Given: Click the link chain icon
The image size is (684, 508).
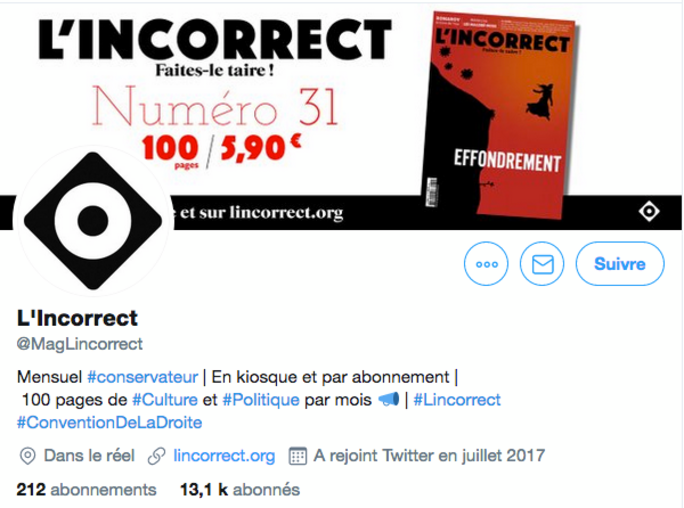Looking at the screenshot, I should pyautogui.click(x=157, y=456).
